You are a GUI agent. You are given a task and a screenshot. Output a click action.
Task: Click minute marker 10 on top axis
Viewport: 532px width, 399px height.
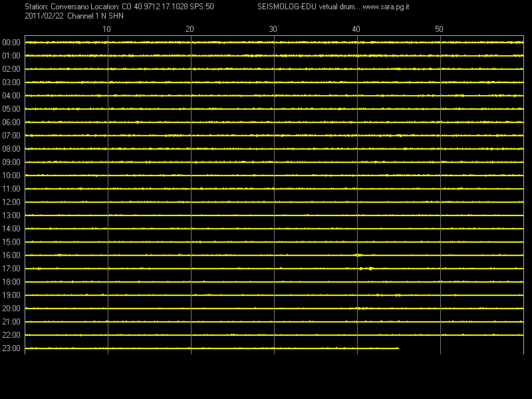[106, 29]
